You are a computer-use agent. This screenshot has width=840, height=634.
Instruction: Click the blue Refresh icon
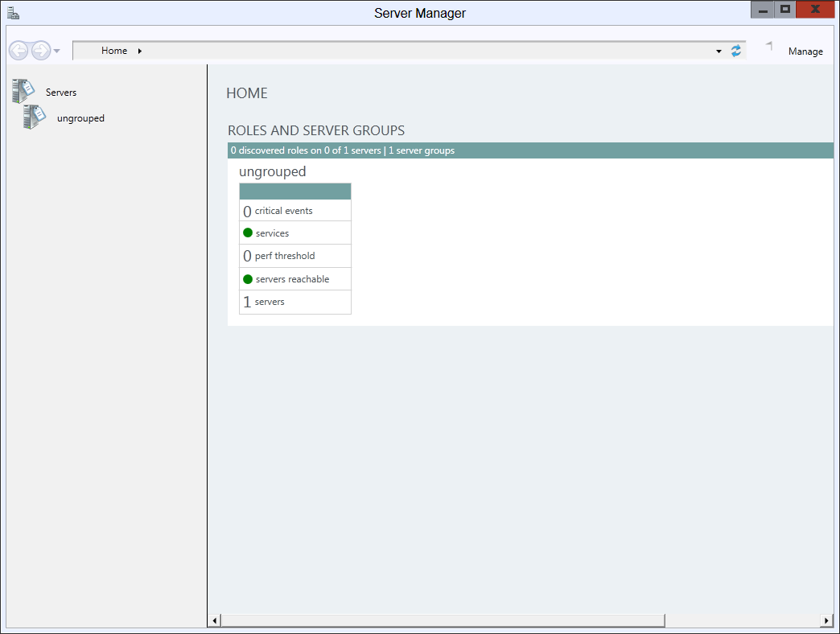pos(736,51)
